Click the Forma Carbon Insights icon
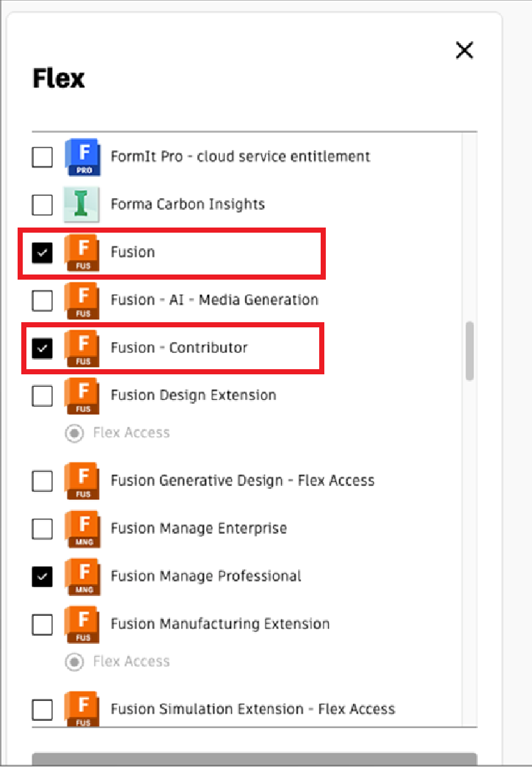The image size is (532, 767). coord(81,205)
